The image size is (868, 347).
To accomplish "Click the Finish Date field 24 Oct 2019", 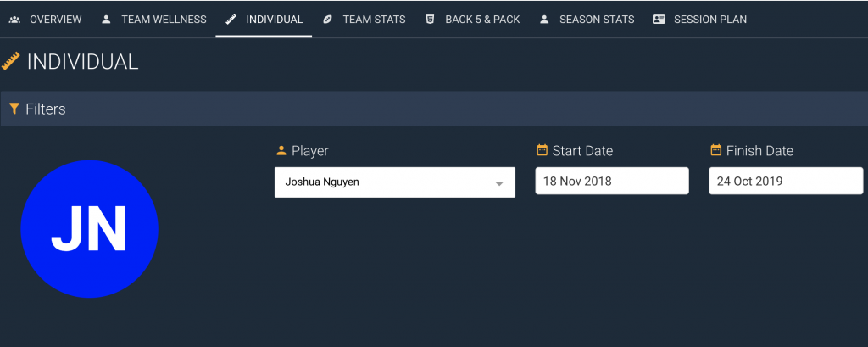I will tap(786, 181).
